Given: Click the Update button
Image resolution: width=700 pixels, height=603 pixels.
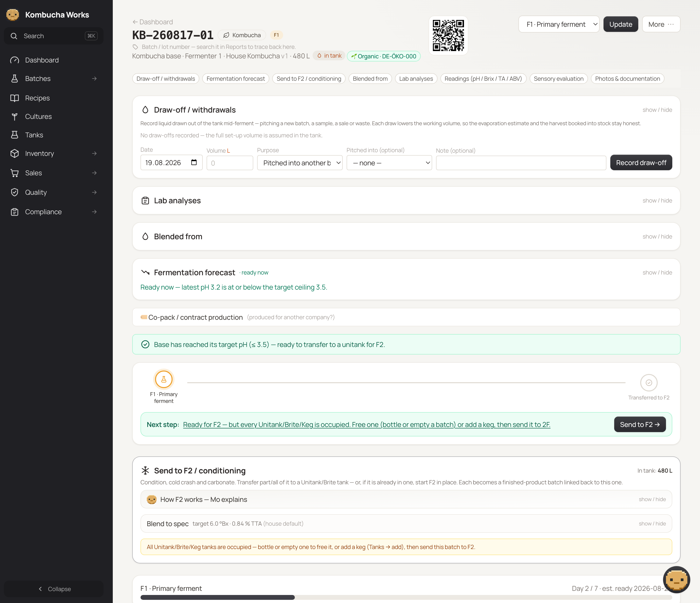Looking at the screenshot, I should pyautogui.click(x=621, y=24).
